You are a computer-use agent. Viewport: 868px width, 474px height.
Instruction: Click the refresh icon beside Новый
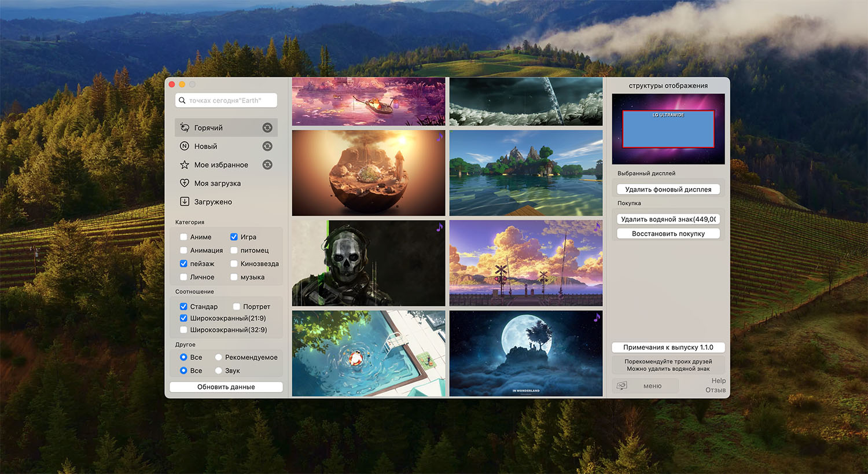point(267,146)
